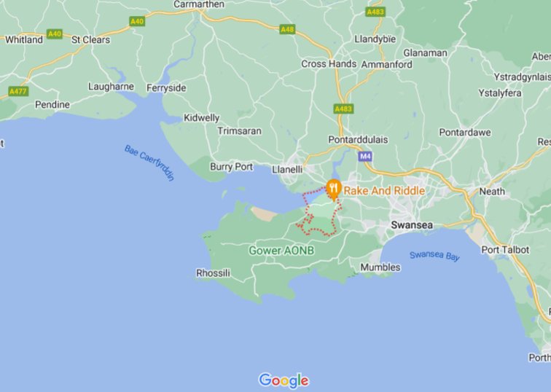Click the Swansea Bay water label
This screenshot has height=392, width=551.
pos(434,255)
